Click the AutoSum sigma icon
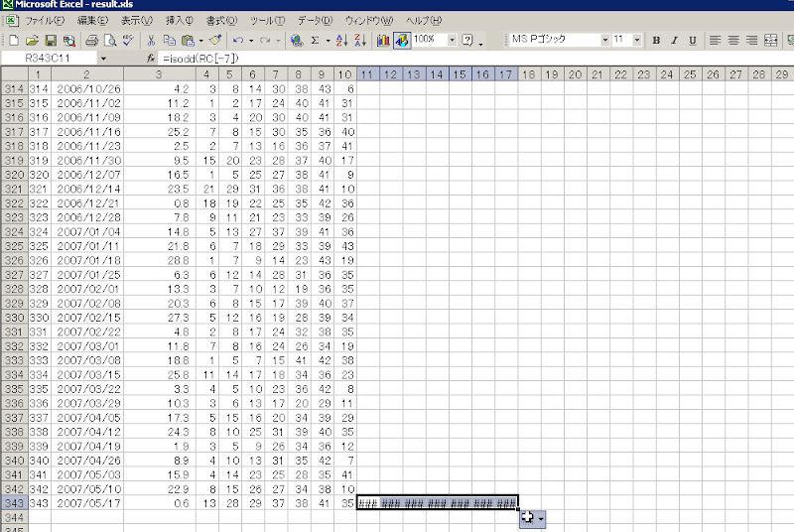Screen dimensions: 794x532 pyautogui.click(x=315, y=40)
